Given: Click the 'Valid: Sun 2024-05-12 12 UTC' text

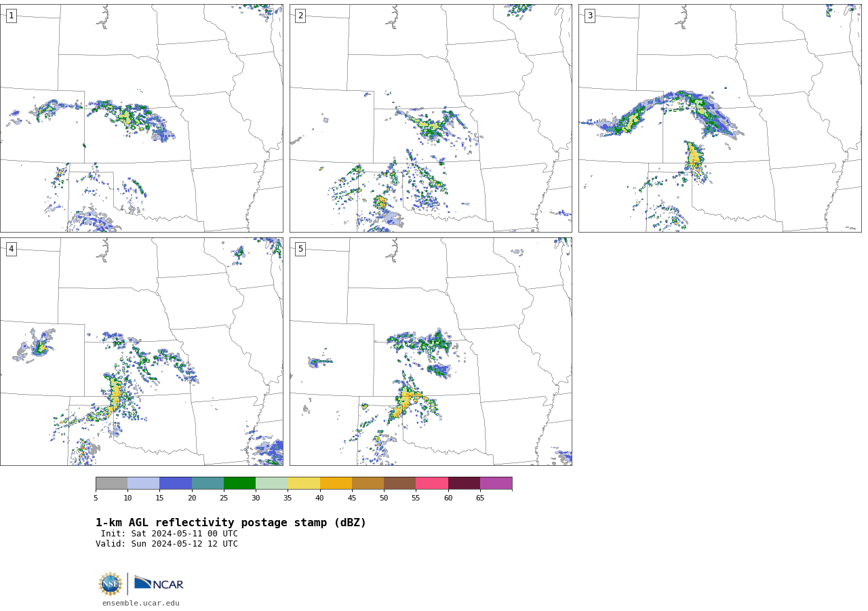Looking at the screenshot, I should 167,544.
